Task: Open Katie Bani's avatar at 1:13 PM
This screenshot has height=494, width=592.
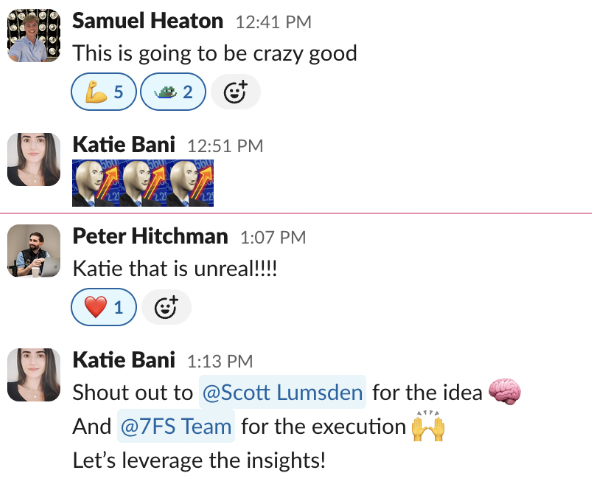Action: click(x=34, y=375)
